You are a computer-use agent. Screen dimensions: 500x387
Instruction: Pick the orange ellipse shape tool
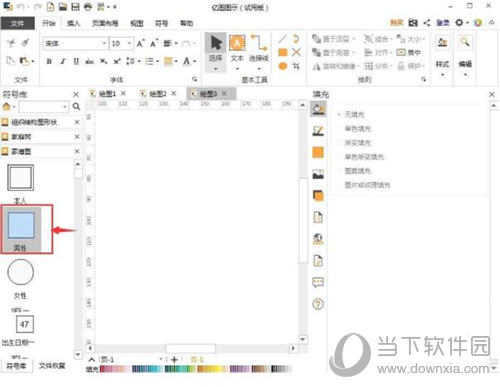click(x=283, y=66)
